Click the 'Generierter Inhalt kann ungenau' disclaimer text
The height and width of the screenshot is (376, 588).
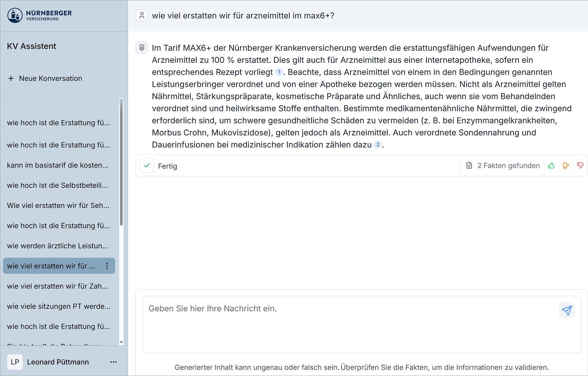click(362, 367)
